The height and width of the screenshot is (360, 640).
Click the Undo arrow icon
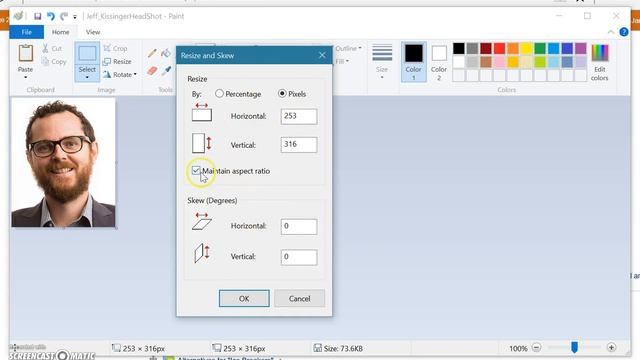tap(51, 16)
